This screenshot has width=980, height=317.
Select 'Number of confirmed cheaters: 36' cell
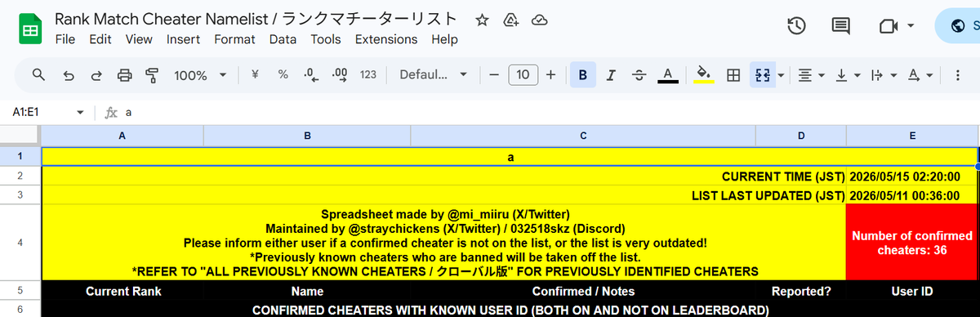click(x=912, y=243)
